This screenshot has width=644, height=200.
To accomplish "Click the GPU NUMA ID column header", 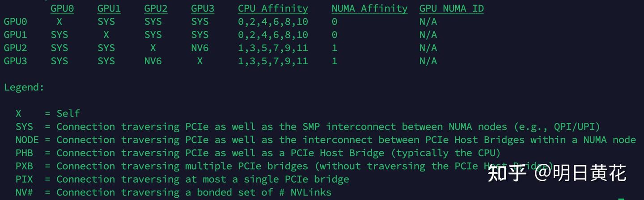I will click(x=451, y=8).
